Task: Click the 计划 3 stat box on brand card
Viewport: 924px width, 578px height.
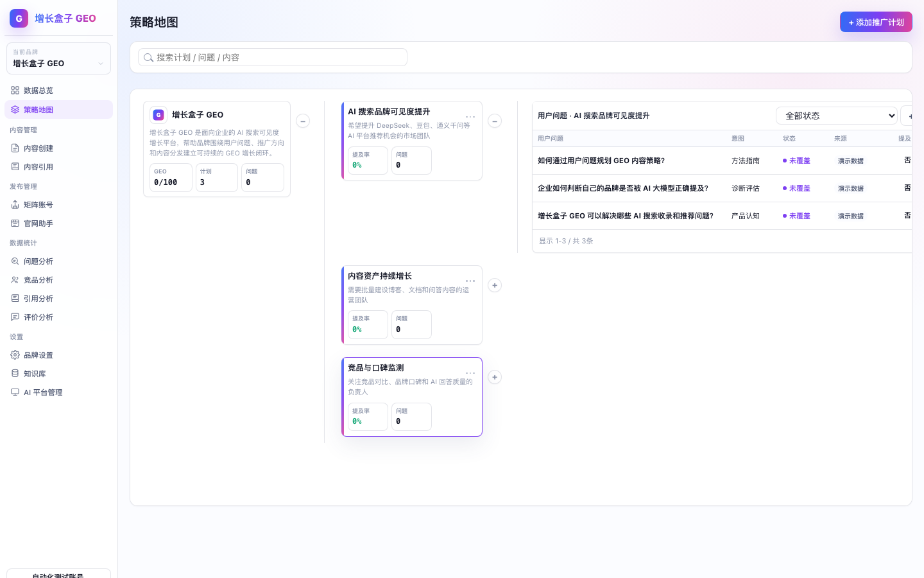Action: [217, 177]
